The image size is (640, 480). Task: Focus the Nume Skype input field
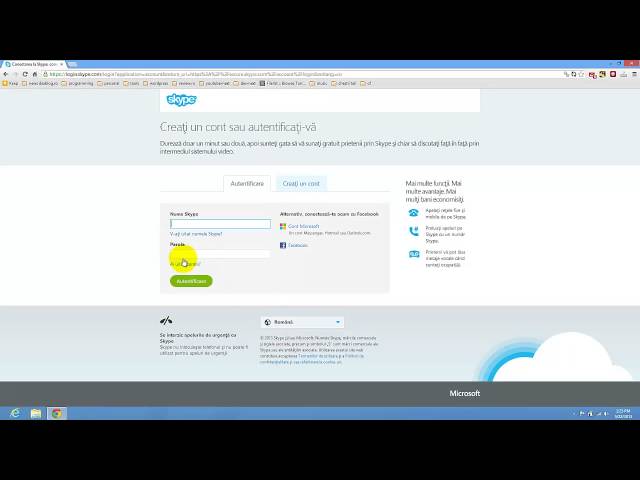(x=220, y=224)
